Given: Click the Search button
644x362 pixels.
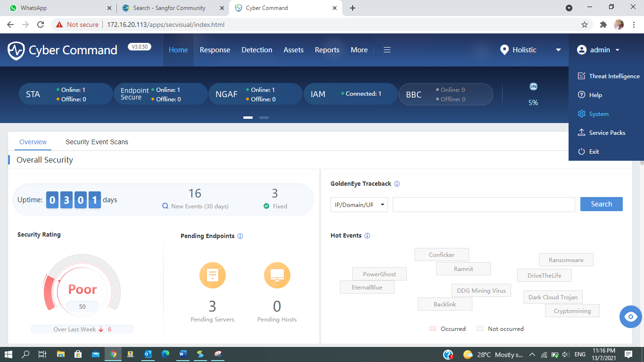Looking at the screenshot, I should [602, 204].
